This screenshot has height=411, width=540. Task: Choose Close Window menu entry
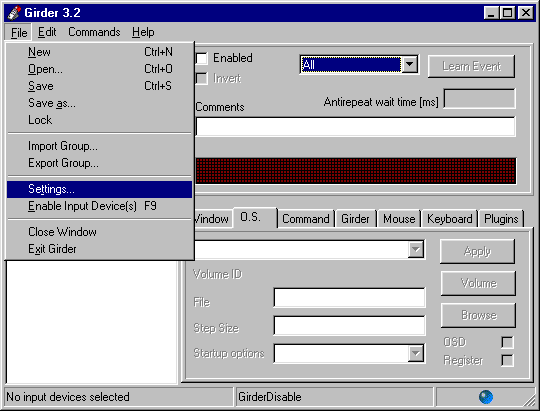(x=100, y=232)
